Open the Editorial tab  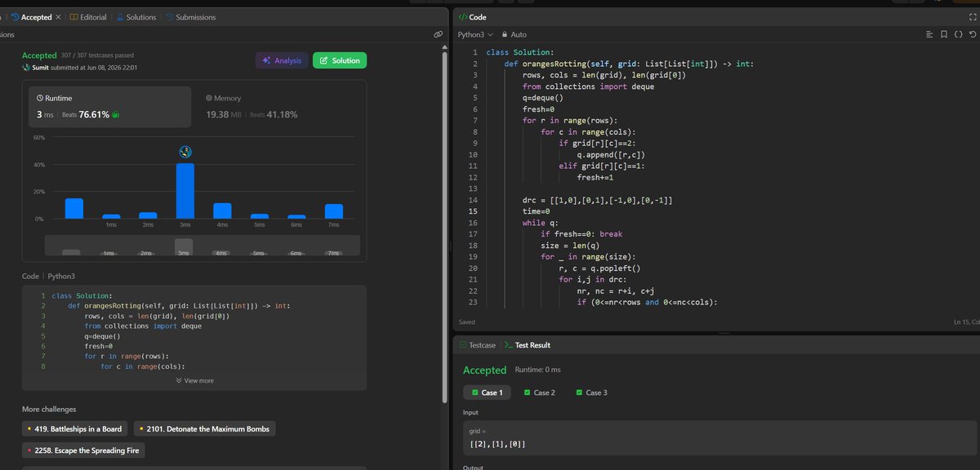[88, 17]
